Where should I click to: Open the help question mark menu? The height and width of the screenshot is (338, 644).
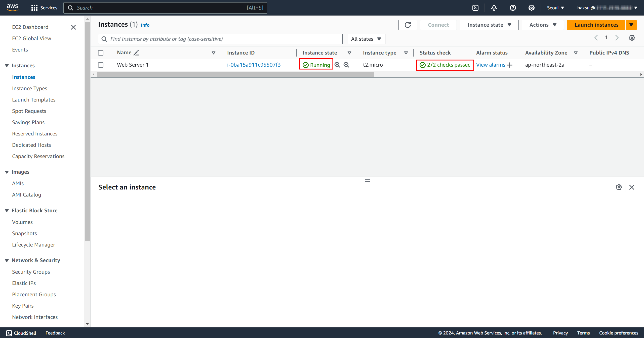(x=513, y=8)
